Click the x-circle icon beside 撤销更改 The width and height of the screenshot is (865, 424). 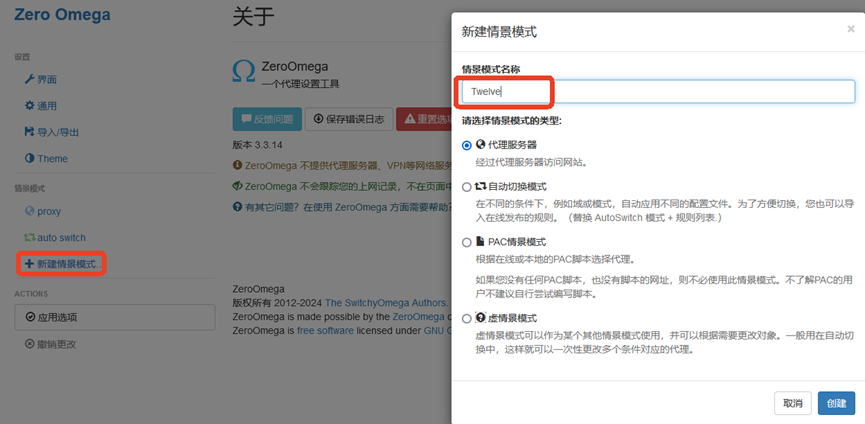[x=30, y=344]
